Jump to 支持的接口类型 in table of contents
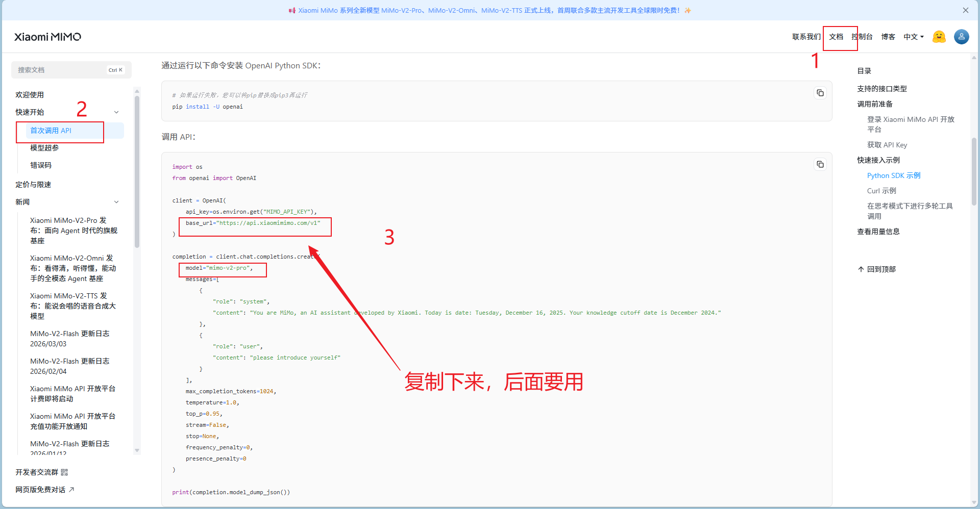Screen dimensions: 980x509 coord(882,89)
